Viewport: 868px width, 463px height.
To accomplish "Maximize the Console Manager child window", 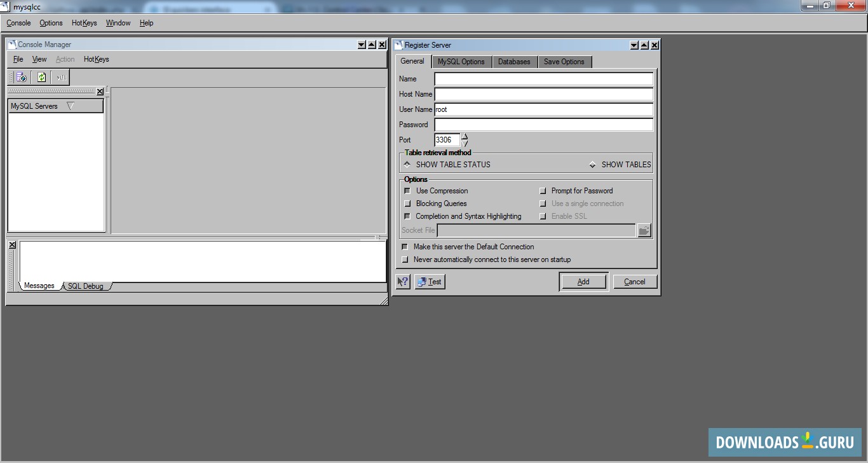I will [x=372, y=45].
